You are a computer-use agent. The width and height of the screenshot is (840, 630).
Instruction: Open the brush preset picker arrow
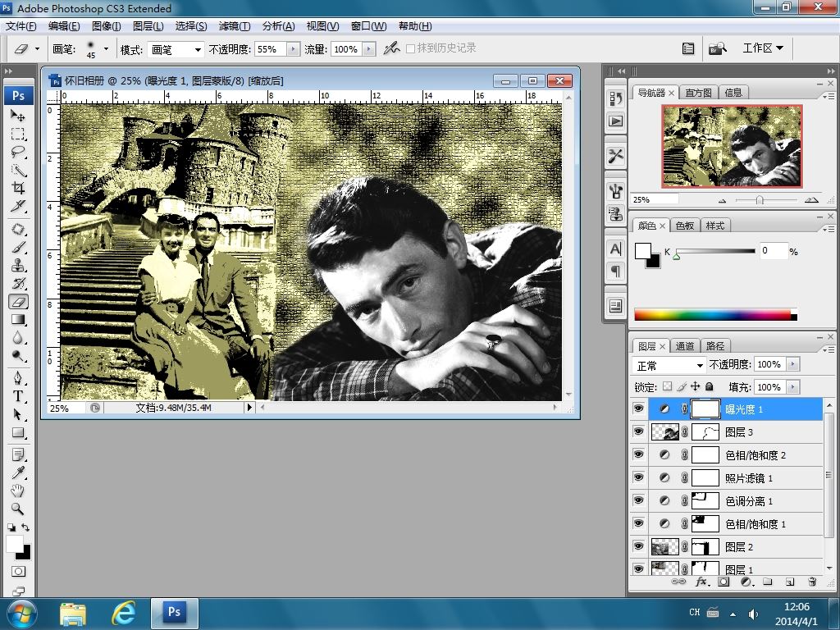point(106,48)
